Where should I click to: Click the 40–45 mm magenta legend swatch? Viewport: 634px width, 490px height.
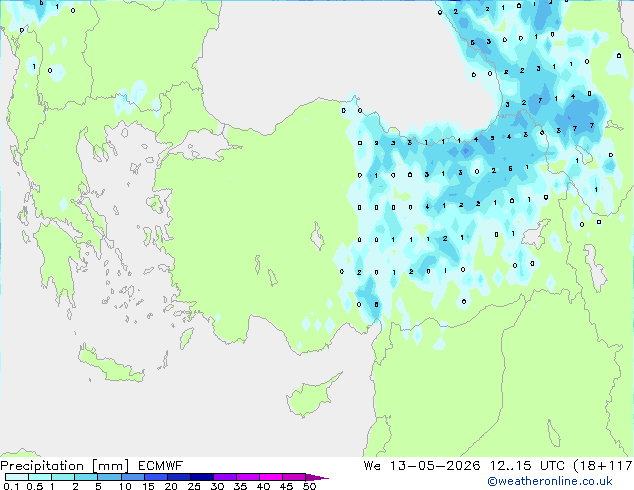click(x=271, y=477)
